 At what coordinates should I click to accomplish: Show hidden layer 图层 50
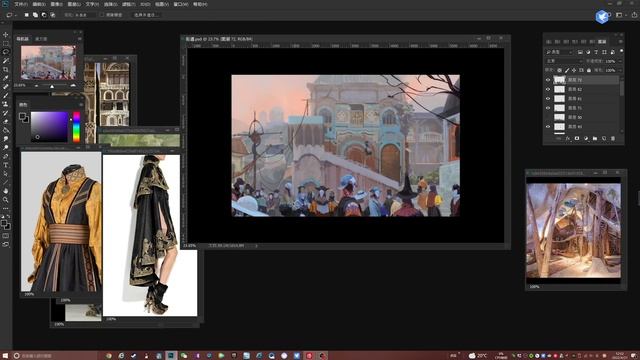(548, 117)
